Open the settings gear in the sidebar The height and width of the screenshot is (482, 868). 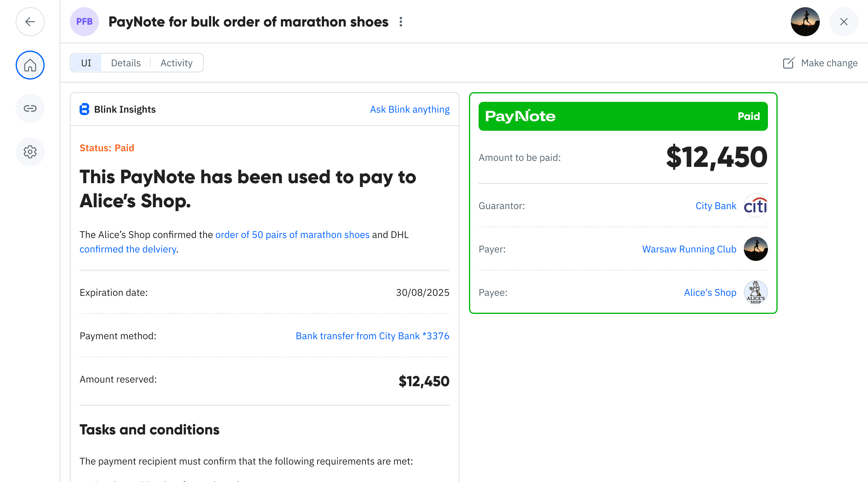pyautogui.click(x=30, y=152)
